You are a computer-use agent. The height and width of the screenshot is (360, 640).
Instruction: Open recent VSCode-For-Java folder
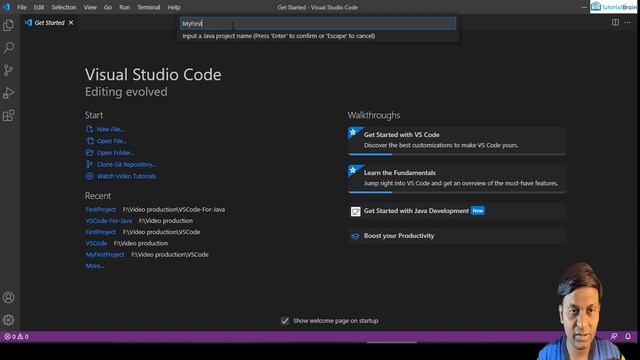point(109,221)
